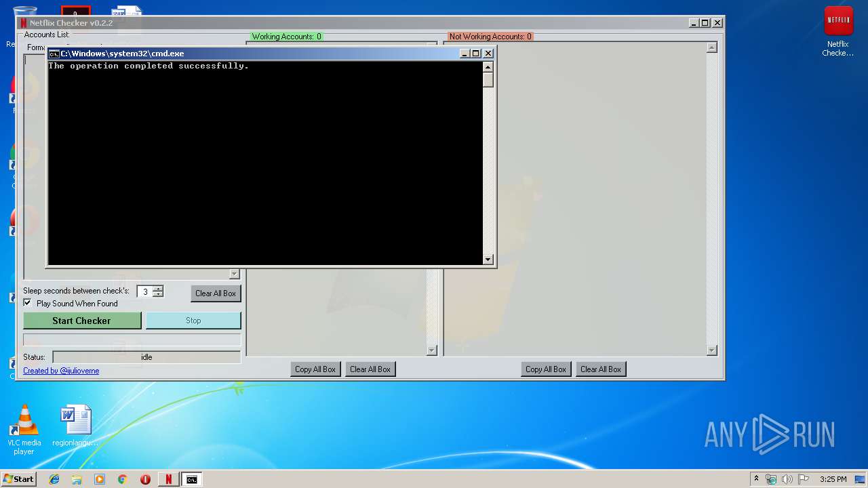The height and width of the screenshot is (488, 868).
Task: Toggle Play Sound When Found checkbox
Action: point(28,303)
